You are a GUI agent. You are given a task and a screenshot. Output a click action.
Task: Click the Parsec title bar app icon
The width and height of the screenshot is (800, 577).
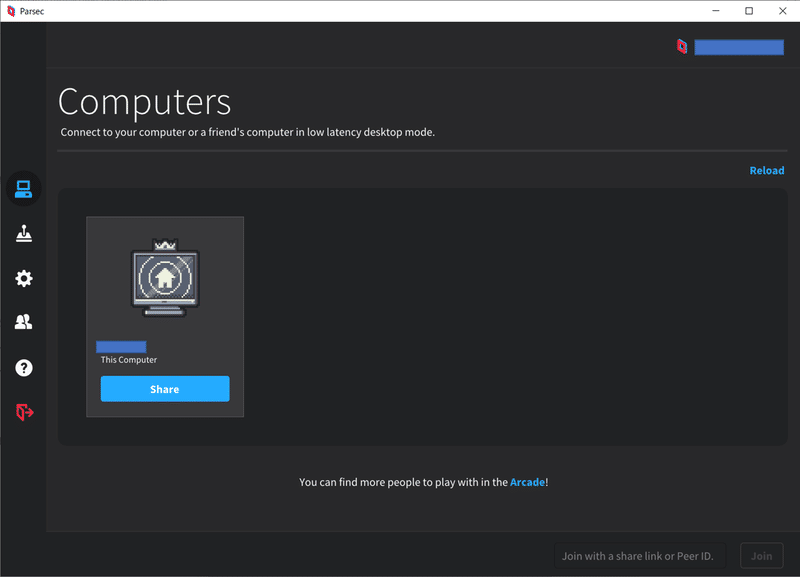click(11, 11)
